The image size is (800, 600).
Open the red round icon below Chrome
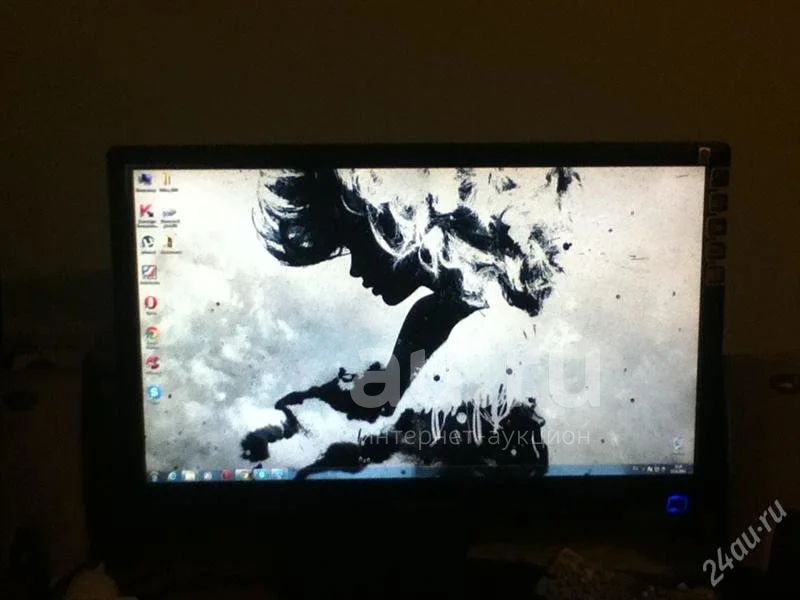click(153, 363)
